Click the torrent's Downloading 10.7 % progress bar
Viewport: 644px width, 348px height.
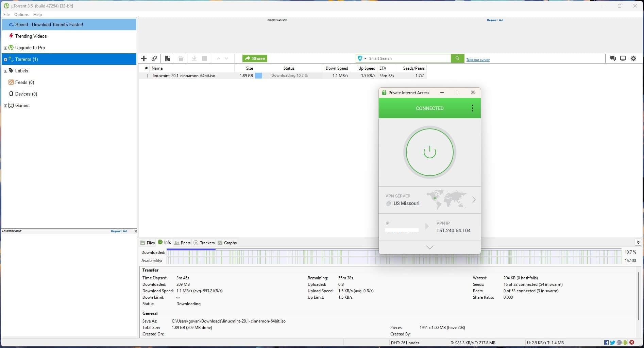[x=289, y=76]
